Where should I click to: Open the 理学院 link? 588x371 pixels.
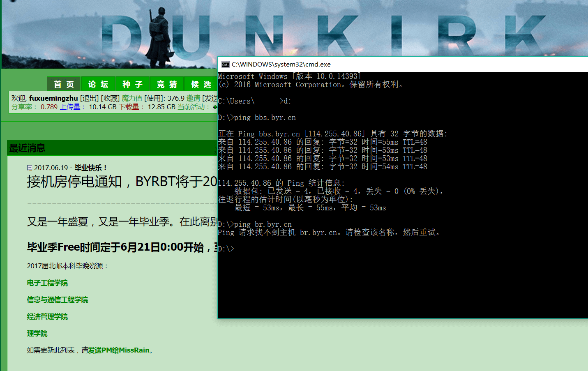pyautogui.click(x=37, y=334)
